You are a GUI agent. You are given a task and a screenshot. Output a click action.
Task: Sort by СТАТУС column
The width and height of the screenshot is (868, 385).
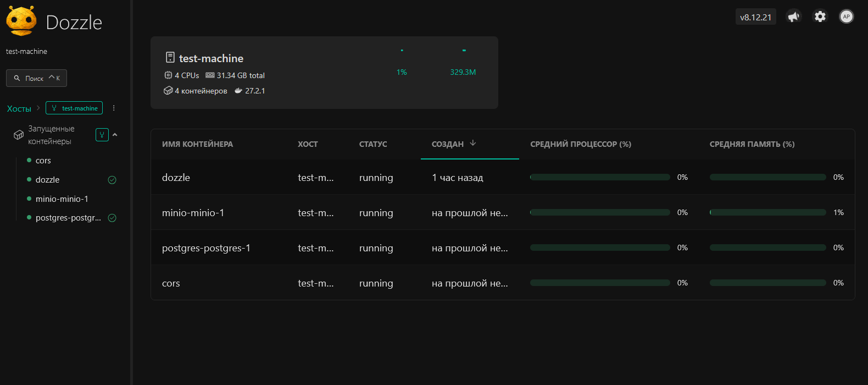coord(373,144)
